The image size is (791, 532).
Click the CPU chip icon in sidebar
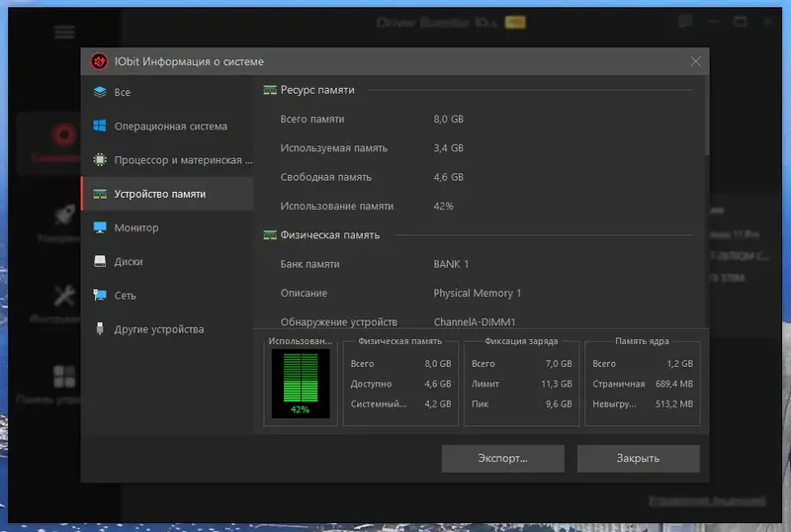(100, 160)
